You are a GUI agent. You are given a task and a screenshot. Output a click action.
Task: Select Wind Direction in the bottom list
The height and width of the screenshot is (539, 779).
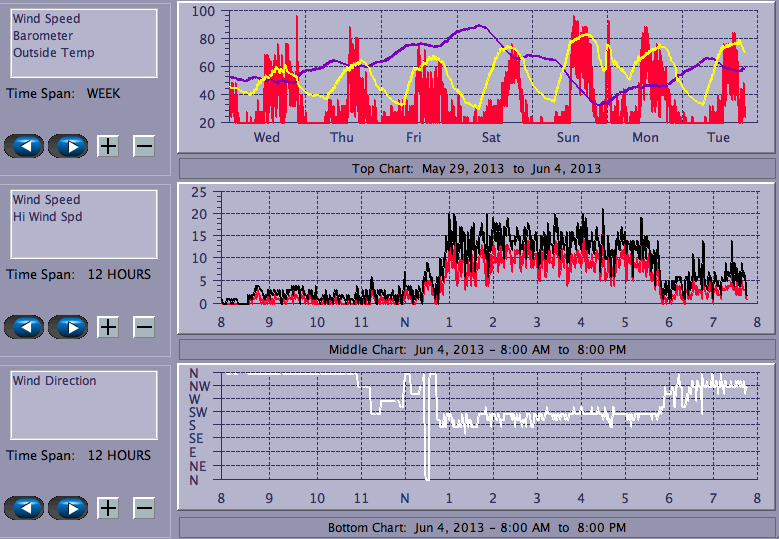[55, 381]
